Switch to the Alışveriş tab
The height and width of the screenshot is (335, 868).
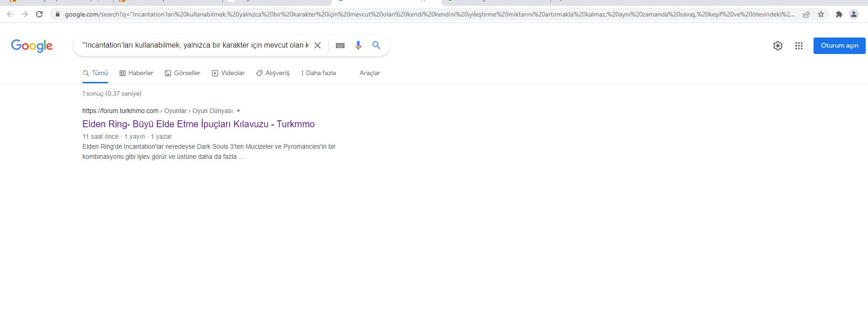[x=273, y=73]
